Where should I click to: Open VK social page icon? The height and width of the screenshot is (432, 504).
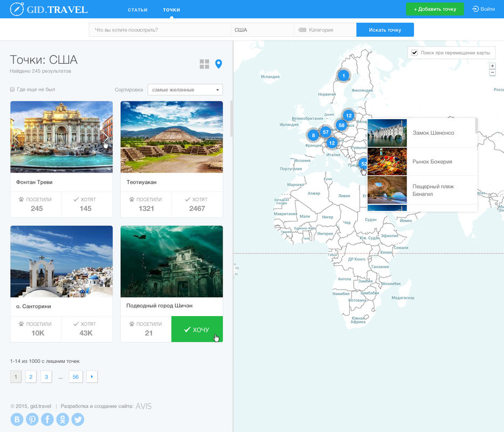(17, 419)
